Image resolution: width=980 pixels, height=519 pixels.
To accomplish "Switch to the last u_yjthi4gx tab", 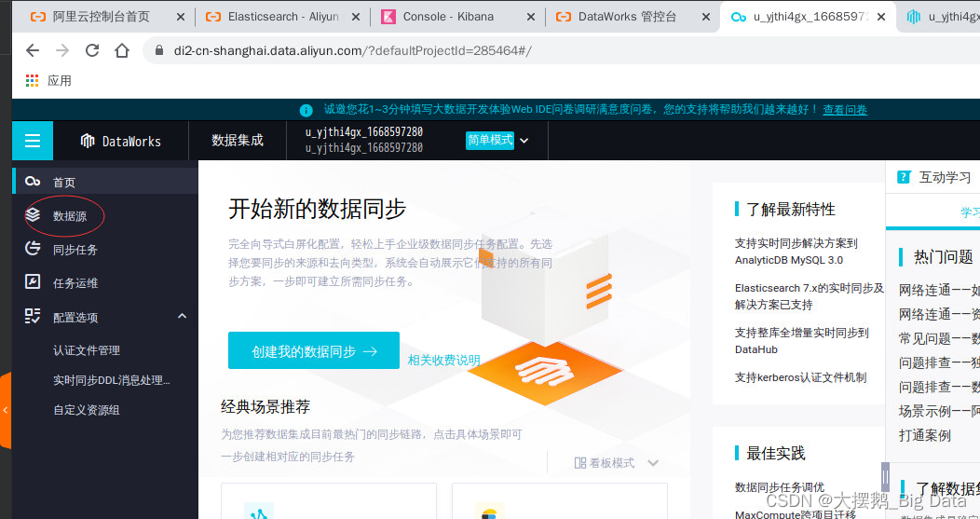I will click(x=939, y=17).
